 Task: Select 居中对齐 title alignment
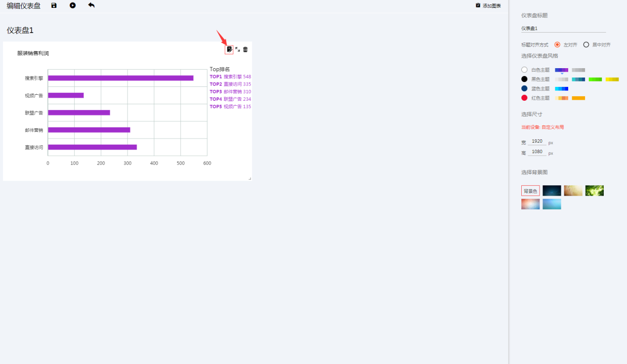point(586,44)
